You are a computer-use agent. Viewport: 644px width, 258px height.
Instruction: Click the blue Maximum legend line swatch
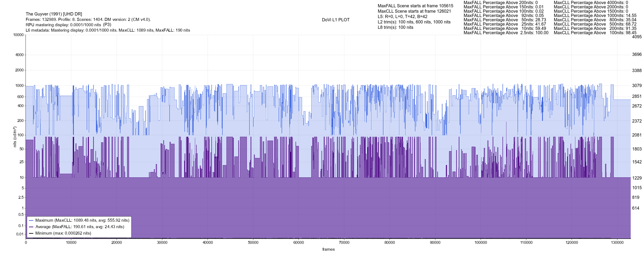(x=31, y=220)
